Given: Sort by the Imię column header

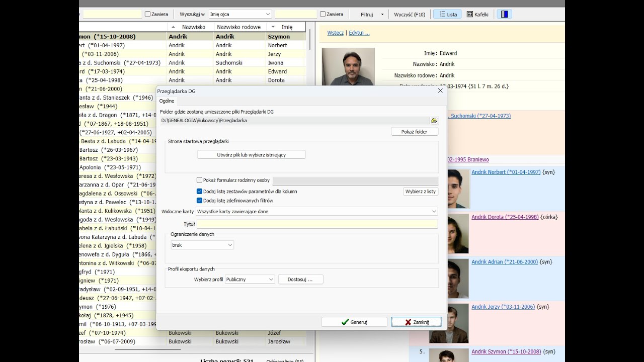Looking at the screenshot, I should [x=286, y=27].
